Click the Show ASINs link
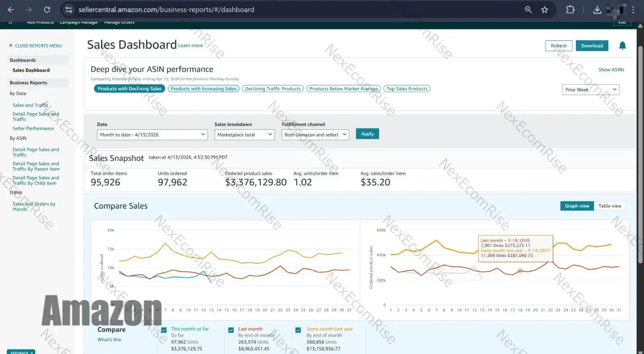This screenshot has width=644, height=354. [x=611, y=70]
